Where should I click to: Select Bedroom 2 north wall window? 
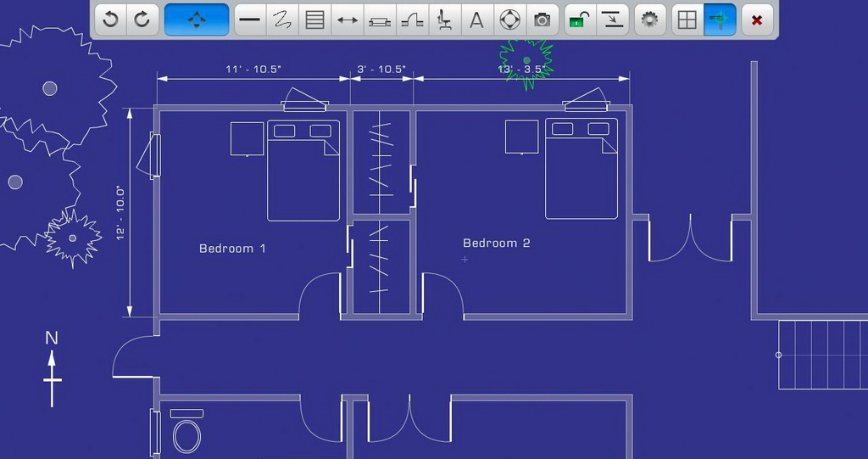[x=587, y=100]
